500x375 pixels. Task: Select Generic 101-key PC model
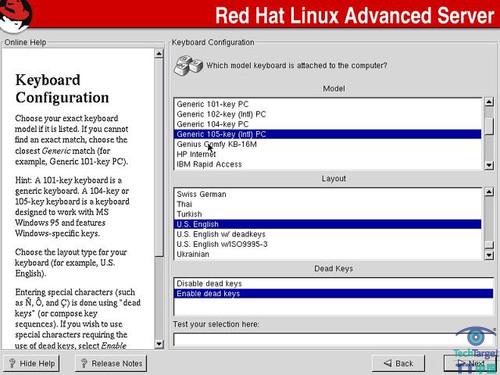point(327,104)
